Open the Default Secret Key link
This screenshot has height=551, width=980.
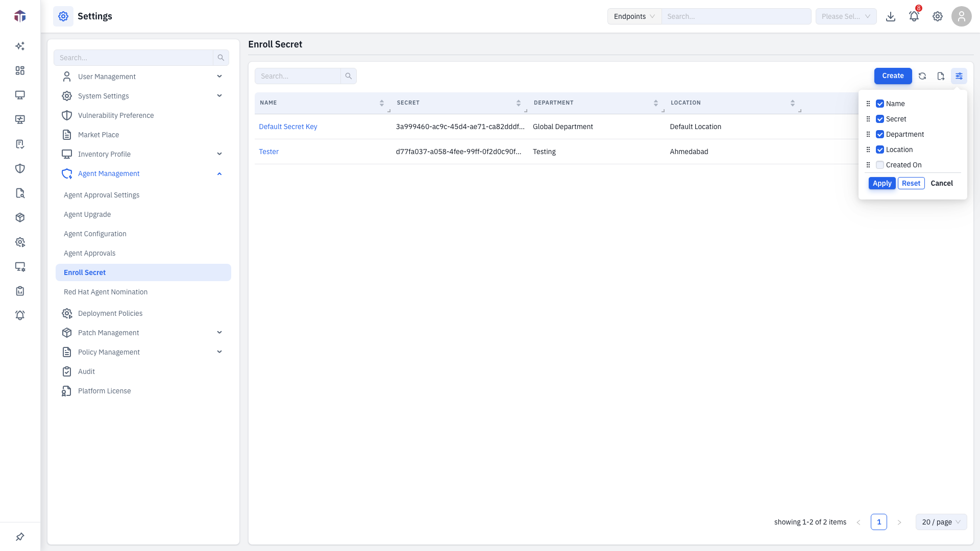pyautogui.click(x=288, y=127)
